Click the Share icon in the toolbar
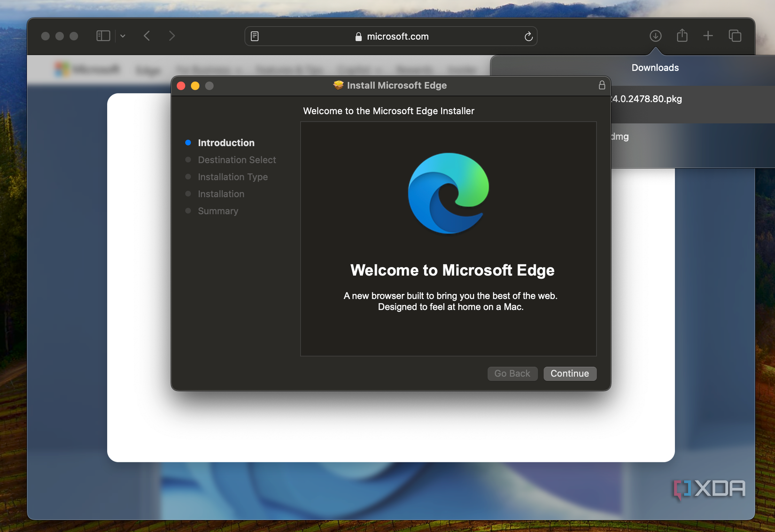Image resolution: width=775 pixels, height=532 pixels. pyautogui.click(x=682, y=35)
